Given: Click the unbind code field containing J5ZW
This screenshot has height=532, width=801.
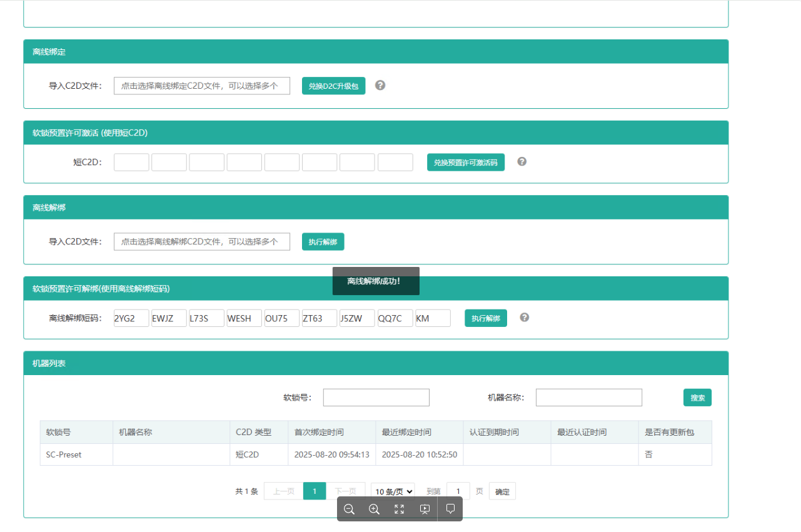Looking at the screenshot, I should click(357, 318).
